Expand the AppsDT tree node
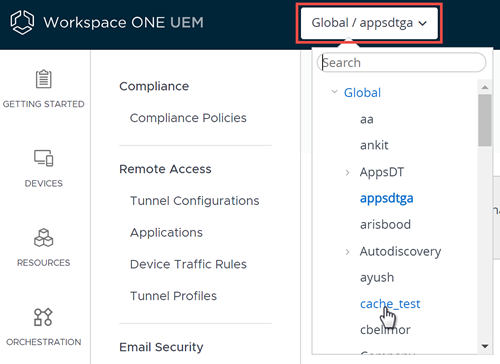Viewport: 500px width, 364px height. pos(347,172)
